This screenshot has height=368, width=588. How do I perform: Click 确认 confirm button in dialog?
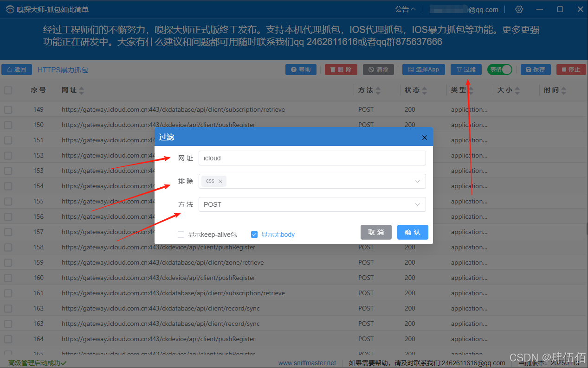[x=413, y=232]
